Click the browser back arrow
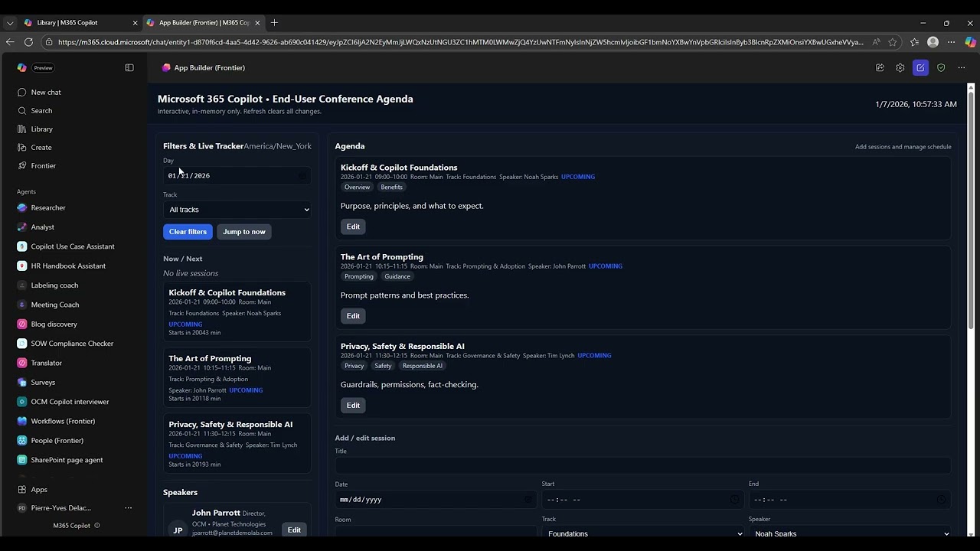 click(10, 42)
